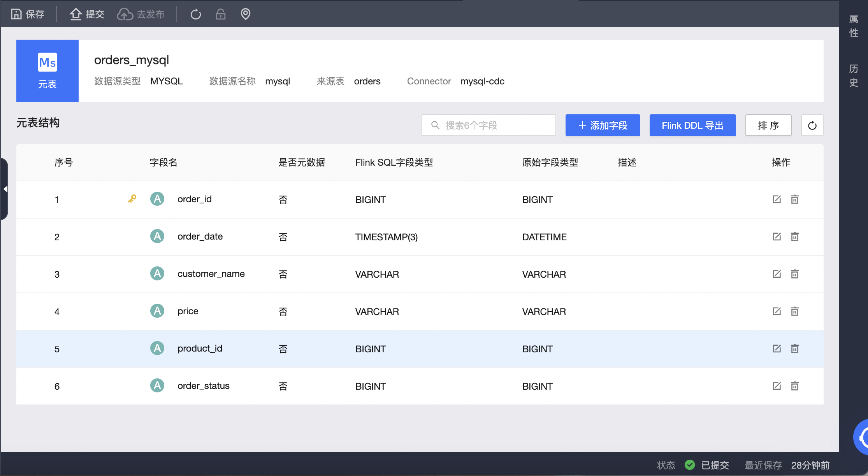
Task: Click the 添加字段 add field button
Action: coord(603,125)
